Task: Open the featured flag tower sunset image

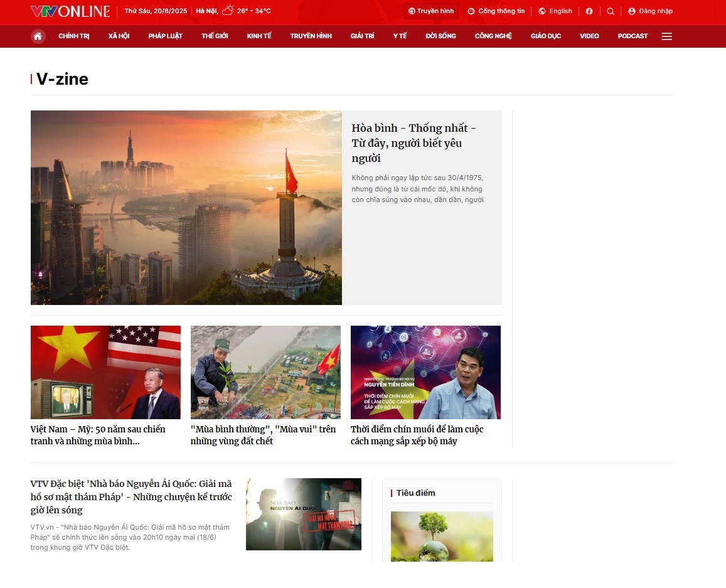Action: 186,208
